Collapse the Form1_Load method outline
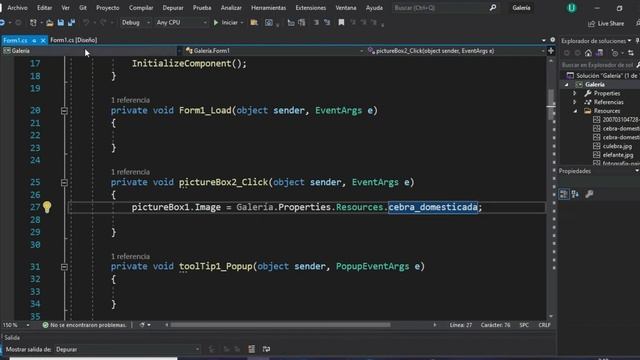 [64, 111]
